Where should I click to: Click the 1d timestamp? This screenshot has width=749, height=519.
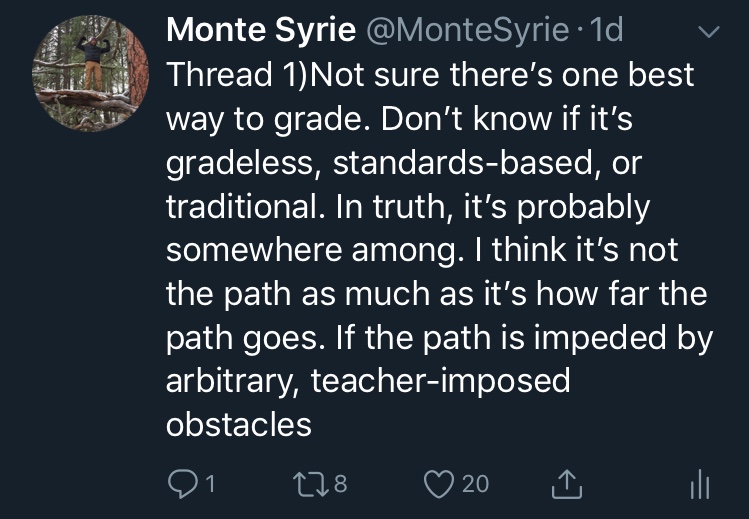[x=607, y=31]
